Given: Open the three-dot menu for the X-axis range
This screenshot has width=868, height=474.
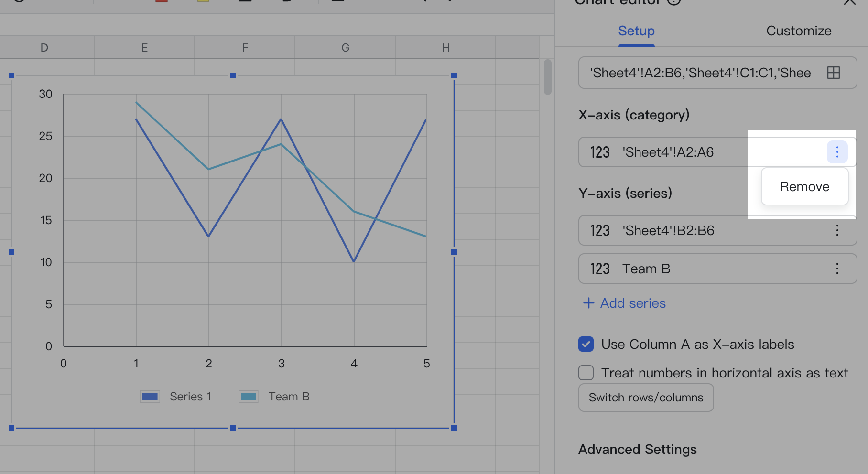Looking at the screenshot, I should [837, 152].
